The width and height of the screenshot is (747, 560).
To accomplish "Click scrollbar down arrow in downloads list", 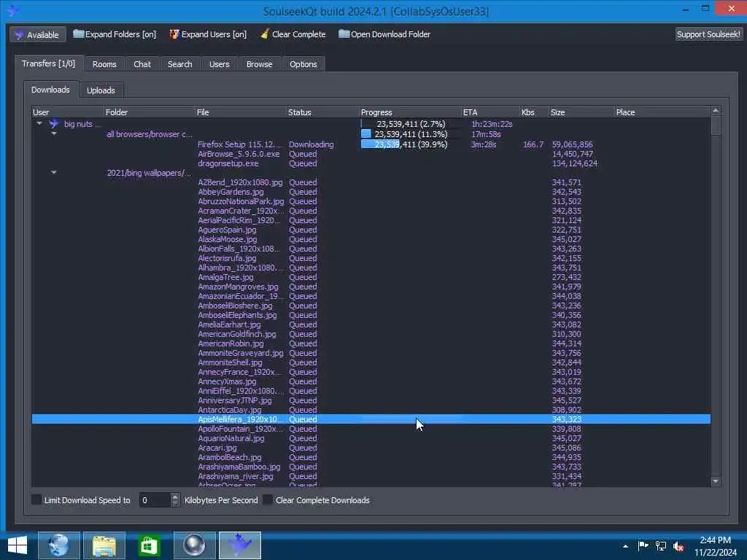I will (715, 481).
